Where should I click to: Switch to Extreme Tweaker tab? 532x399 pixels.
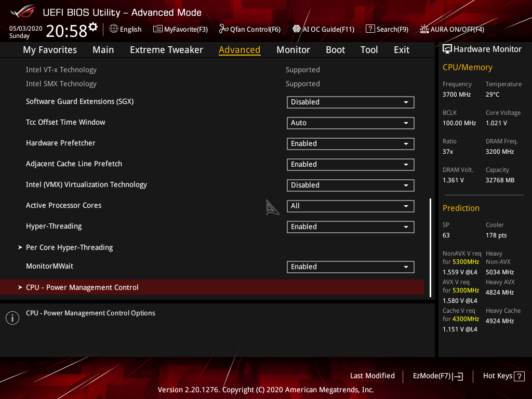(166, 50)
